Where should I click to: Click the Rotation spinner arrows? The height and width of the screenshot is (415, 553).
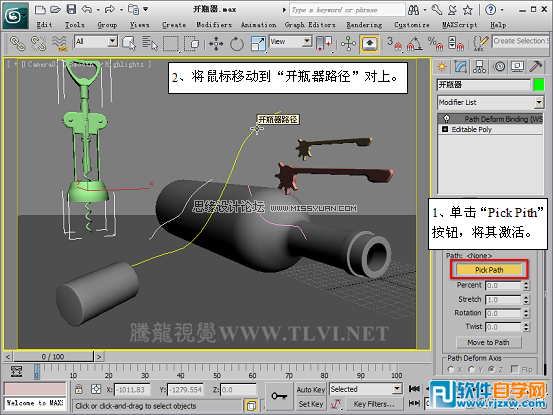[x=526, y=313]
